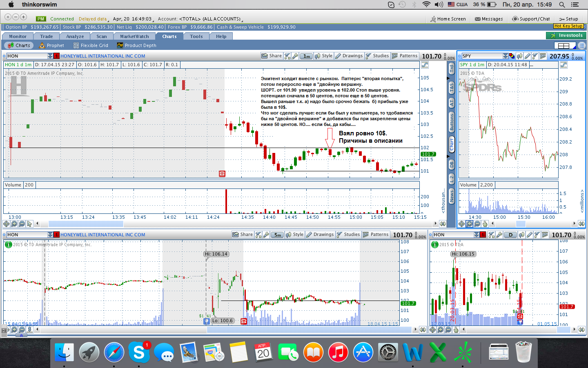
Task: Open Patterns in the 5m HON chart toolbar
Action: 376,235
